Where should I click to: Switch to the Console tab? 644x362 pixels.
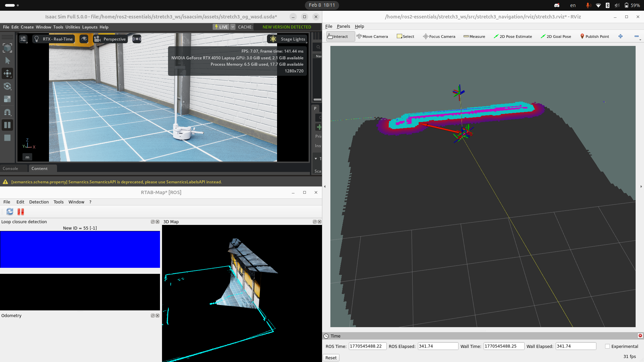click(10, 169)
